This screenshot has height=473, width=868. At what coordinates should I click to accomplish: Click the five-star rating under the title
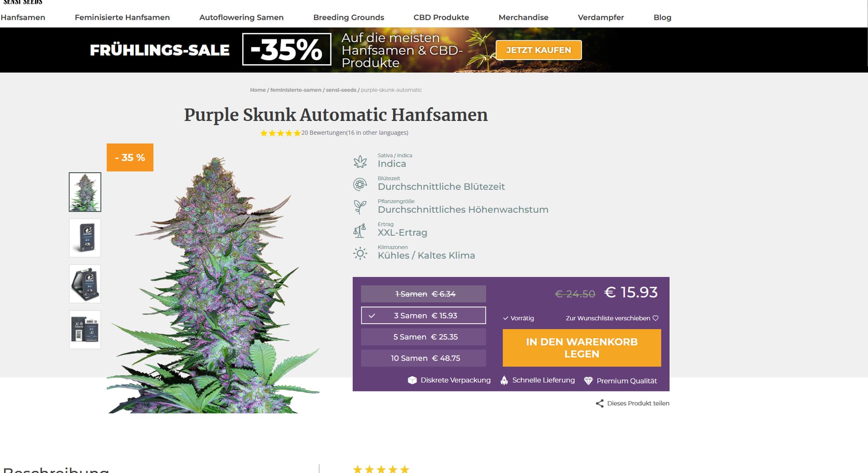click(x=280, y=133)
